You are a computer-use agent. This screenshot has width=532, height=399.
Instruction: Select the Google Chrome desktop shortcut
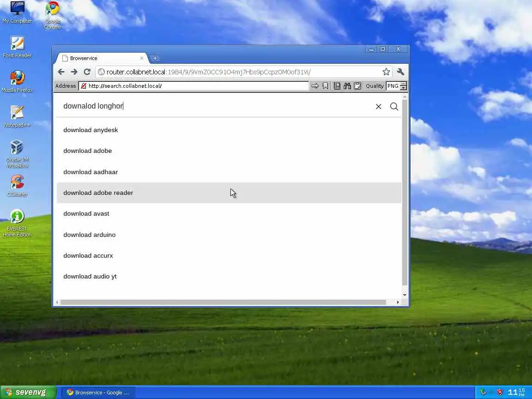pyautogui.click(x=53, y=15)
